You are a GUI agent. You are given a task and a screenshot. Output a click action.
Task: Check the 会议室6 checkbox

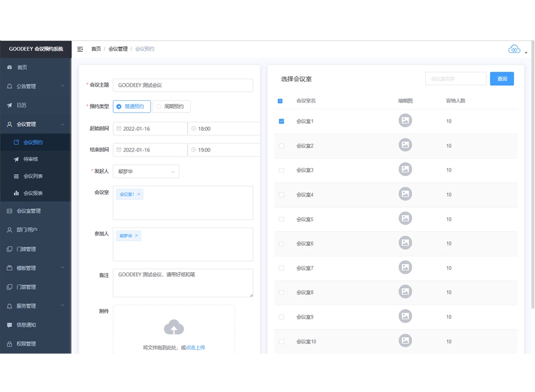pos(281,244)
